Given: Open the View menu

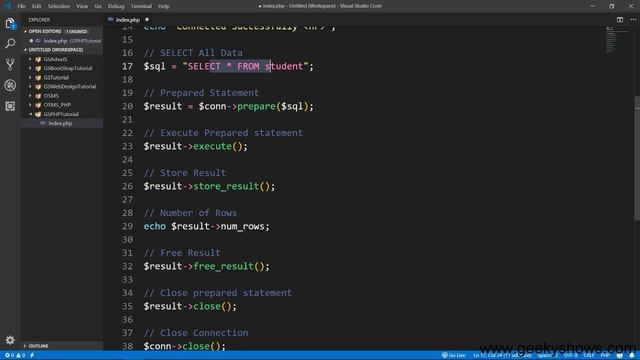Looking at the screenshot, I should tap(82, 6).
